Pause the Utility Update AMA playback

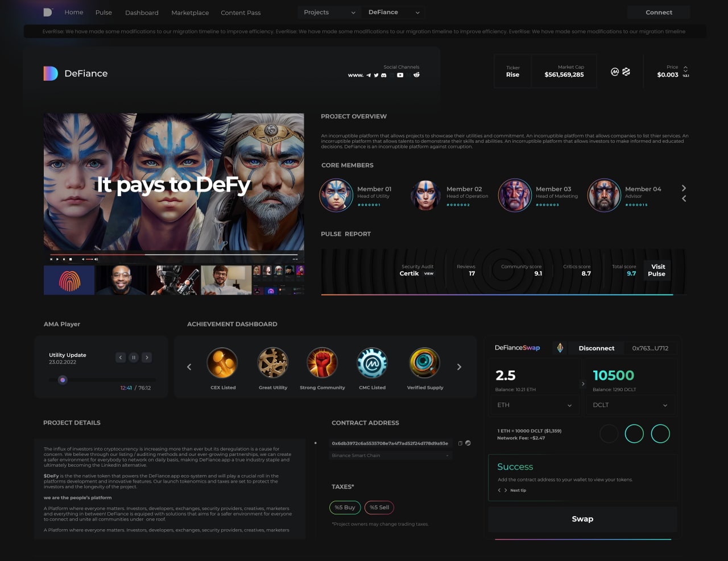pyautogui.click(x=134, y=357)
